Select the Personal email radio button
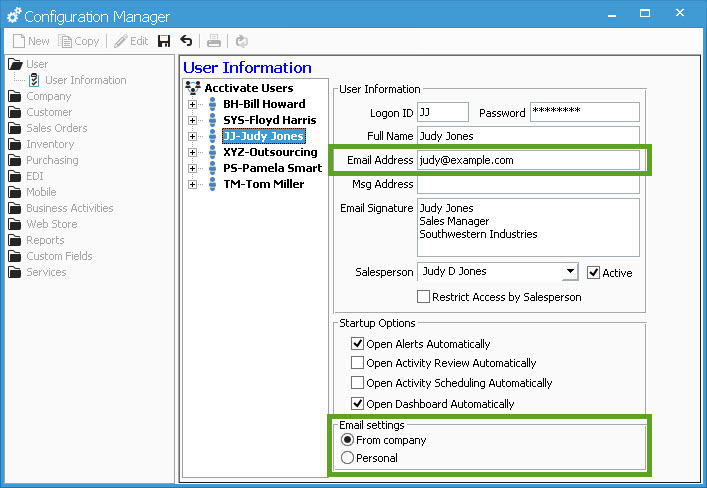Screen dimensions: 707x488 (347, 458)
